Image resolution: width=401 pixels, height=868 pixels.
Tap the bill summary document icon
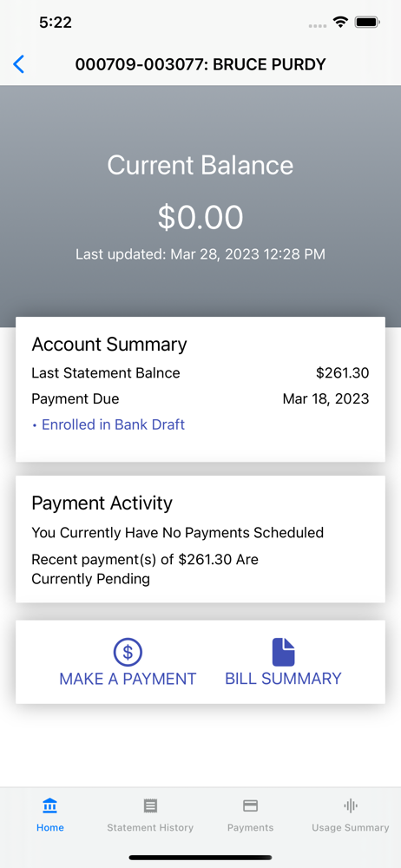pyautogui.click(x=283, y=652)
